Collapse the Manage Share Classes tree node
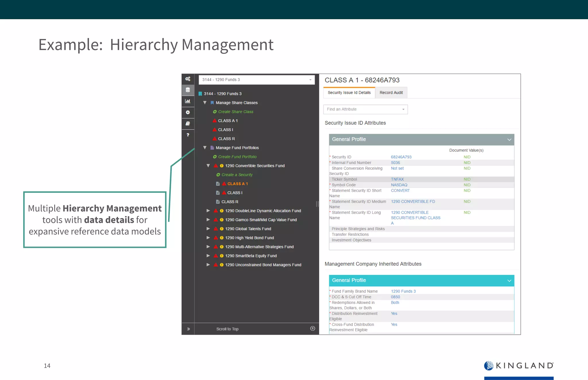 click(205, 103)
